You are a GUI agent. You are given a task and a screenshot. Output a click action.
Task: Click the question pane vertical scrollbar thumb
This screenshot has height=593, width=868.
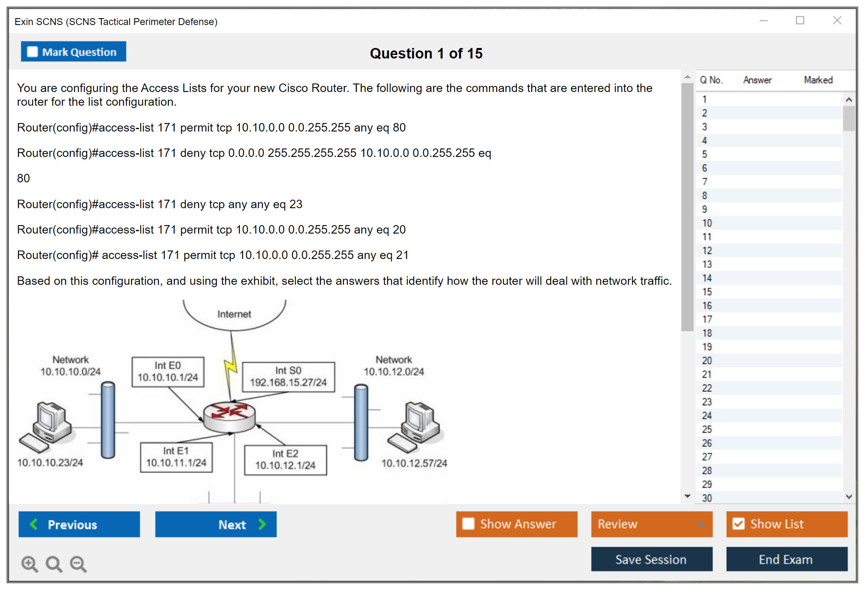click(x=687, y=206)
